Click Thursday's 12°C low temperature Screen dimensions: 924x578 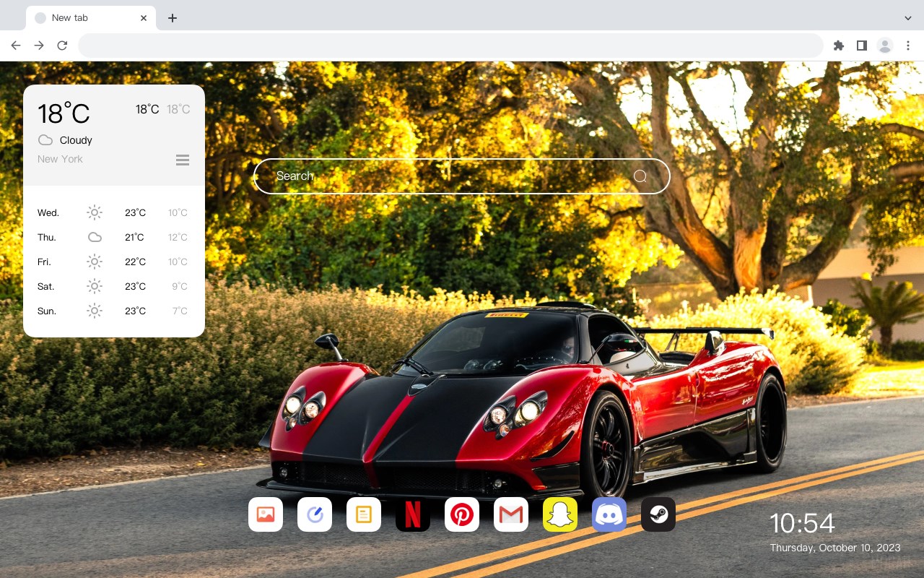click(x=178, y=237)
